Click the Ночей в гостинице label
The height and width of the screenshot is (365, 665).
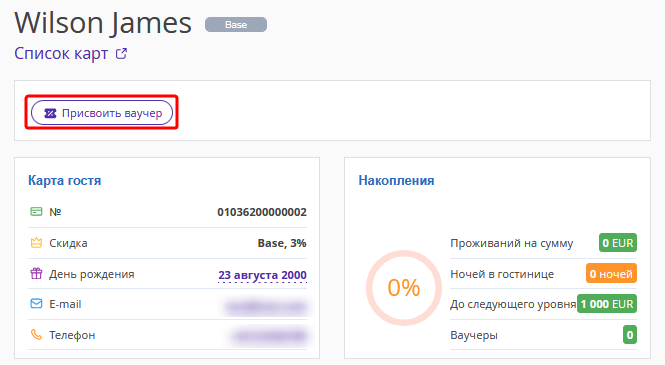click(502, 274)
